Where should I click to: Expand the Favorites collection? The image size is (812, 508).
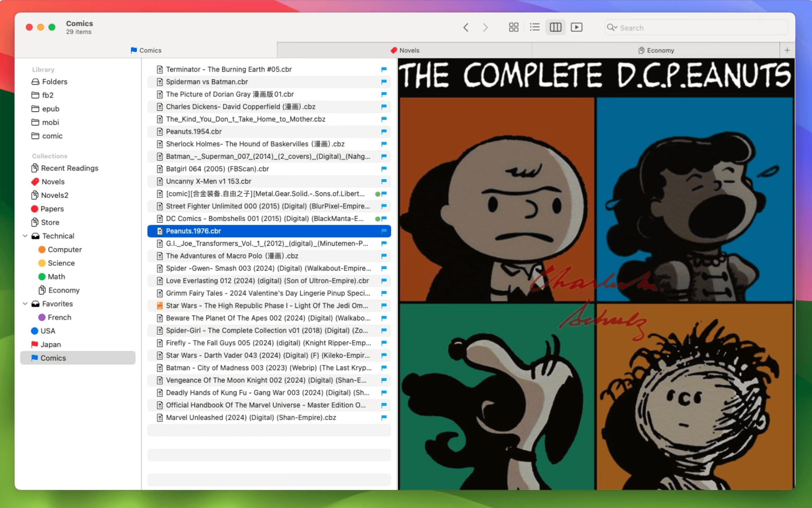pyautogui.click(x=25, y=303)
